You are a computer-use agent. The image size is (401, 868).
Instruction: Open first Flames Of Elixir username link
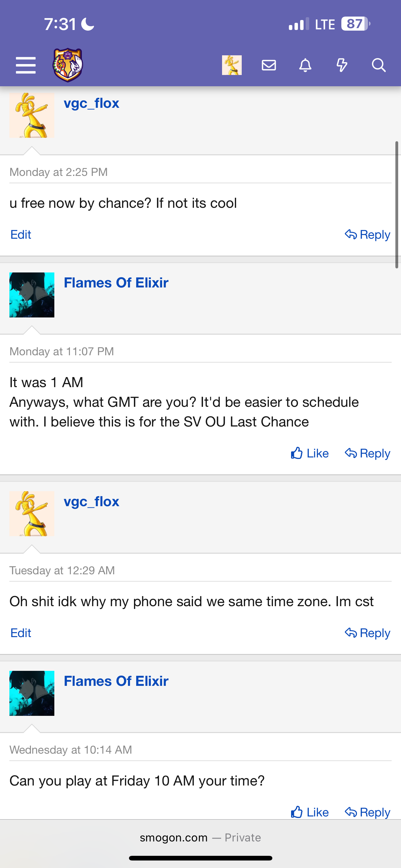(x=116, y=283)
